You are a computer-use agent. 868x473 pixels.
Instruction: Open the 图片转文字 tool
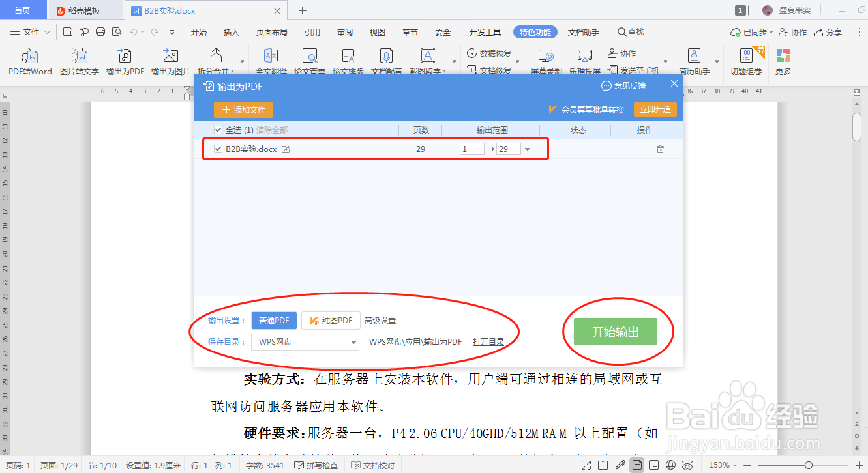pyautogui.click(x=78, y=62)
